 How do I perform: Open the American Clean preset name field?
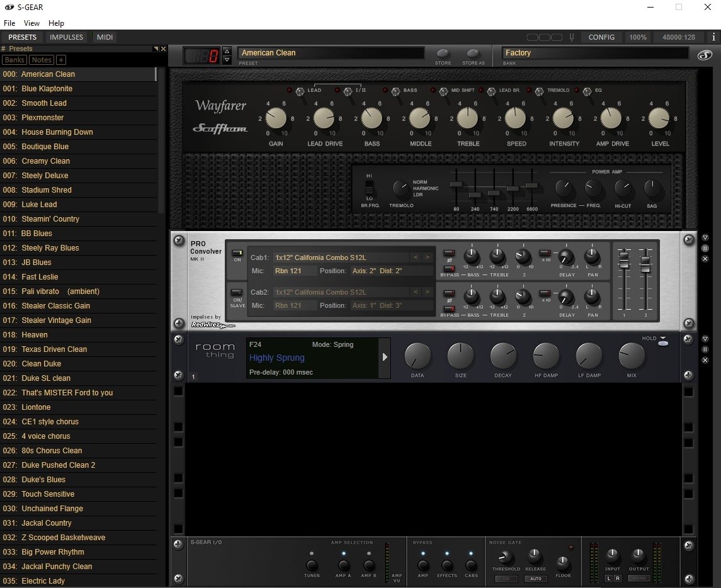pos(331,53)
